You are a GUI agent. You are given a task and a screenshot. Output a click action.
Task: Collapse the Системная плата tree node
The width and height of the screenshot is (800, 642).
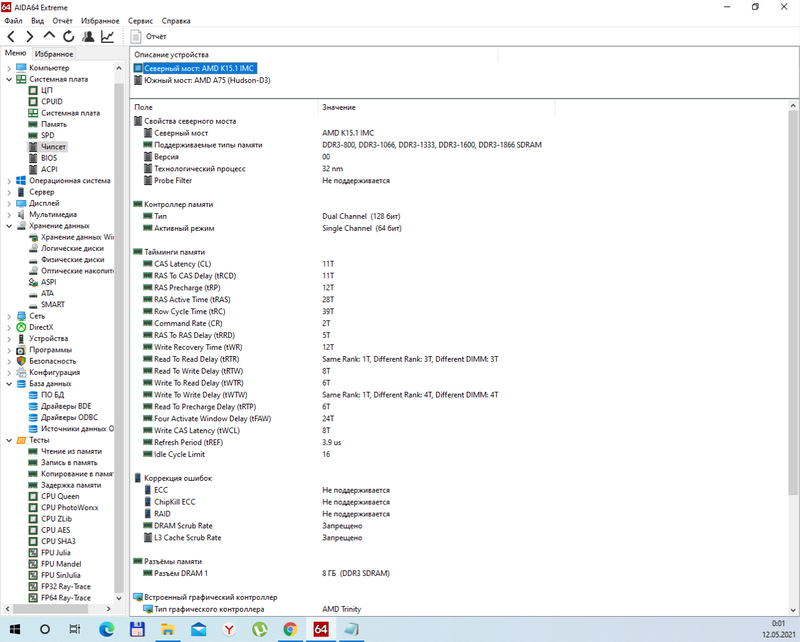point(9,79)
